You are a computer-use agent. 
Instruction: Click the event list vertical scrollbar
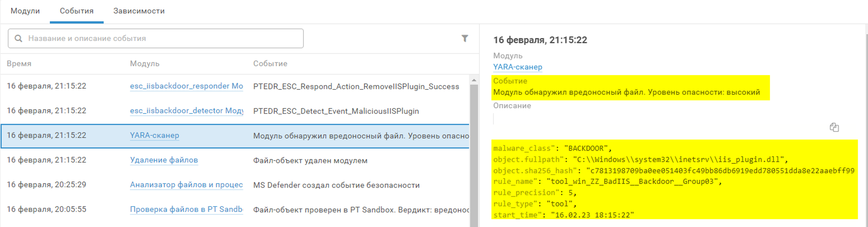click(474, 156)
